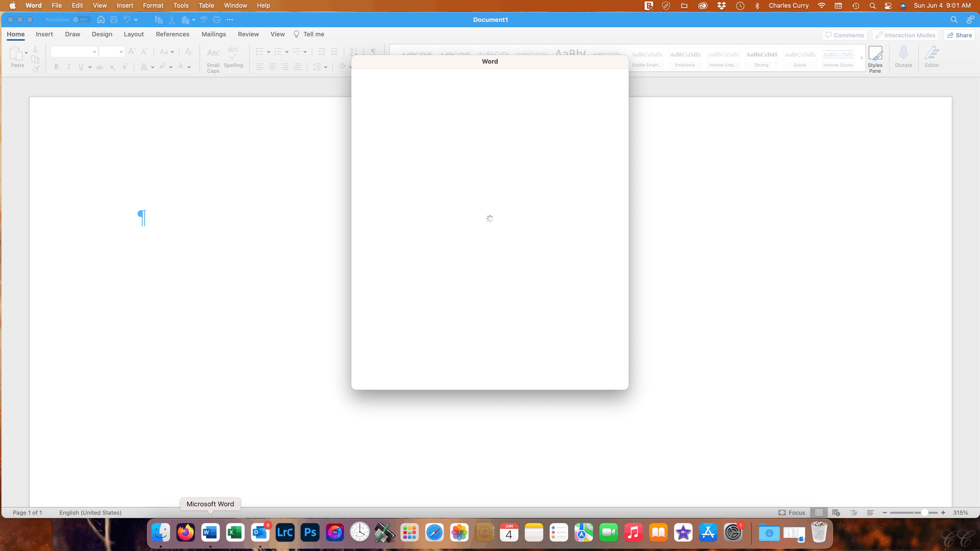Click Center align text icon
This screenshot has height=551, width=980.
coord(272,67)
